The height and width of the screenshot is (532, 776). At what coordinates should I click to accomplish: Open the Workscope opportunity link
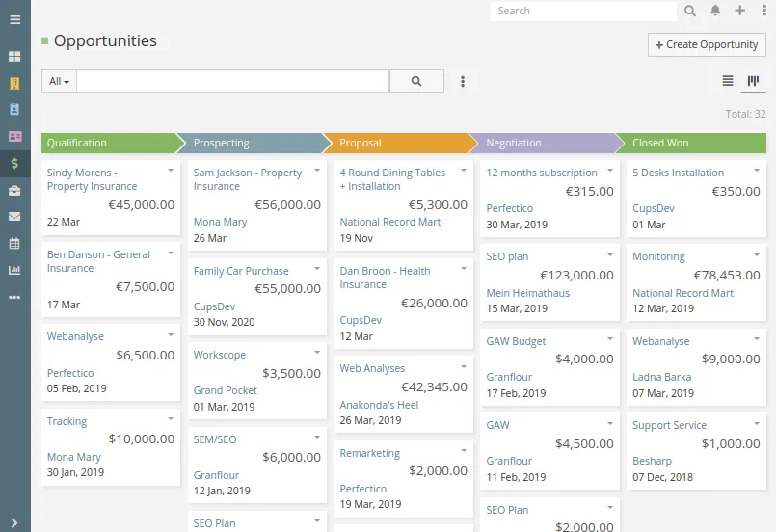(220, 355)
